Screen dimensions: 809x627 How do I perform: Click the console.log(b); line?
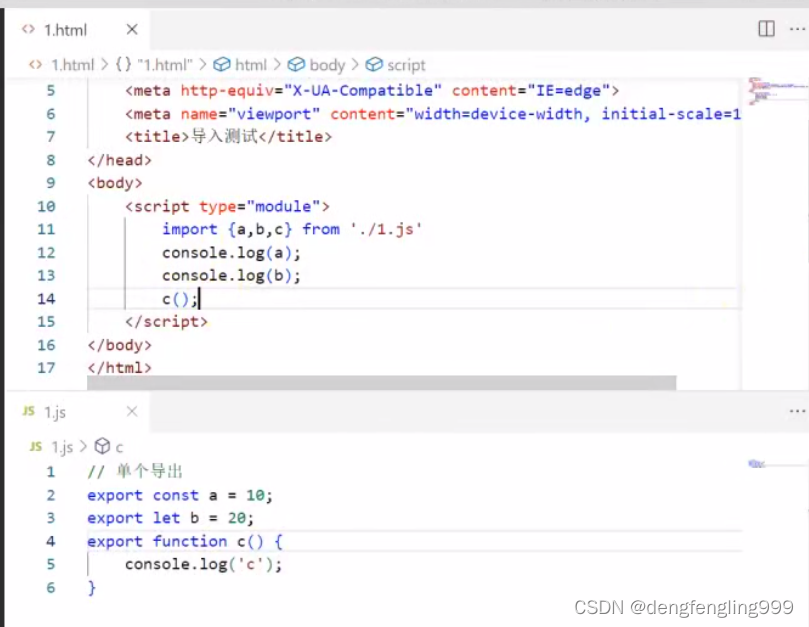(231, 276)
